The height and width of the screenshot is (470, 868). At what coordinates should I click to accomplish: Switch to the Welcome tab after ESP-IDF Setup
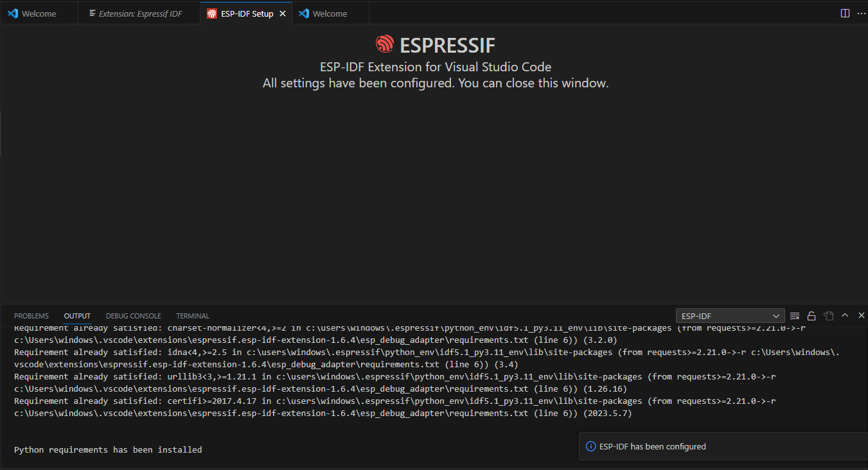(330, 13)
